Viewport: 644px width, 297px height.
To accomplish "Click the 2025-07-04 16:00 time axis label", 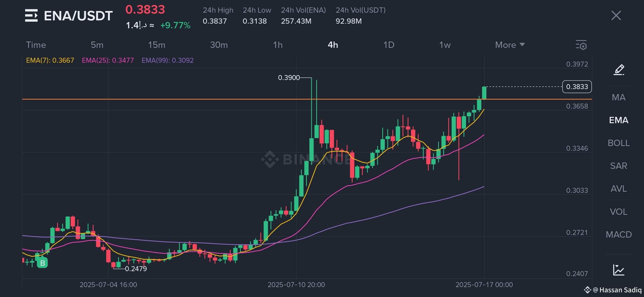I will tap(108, 285).
